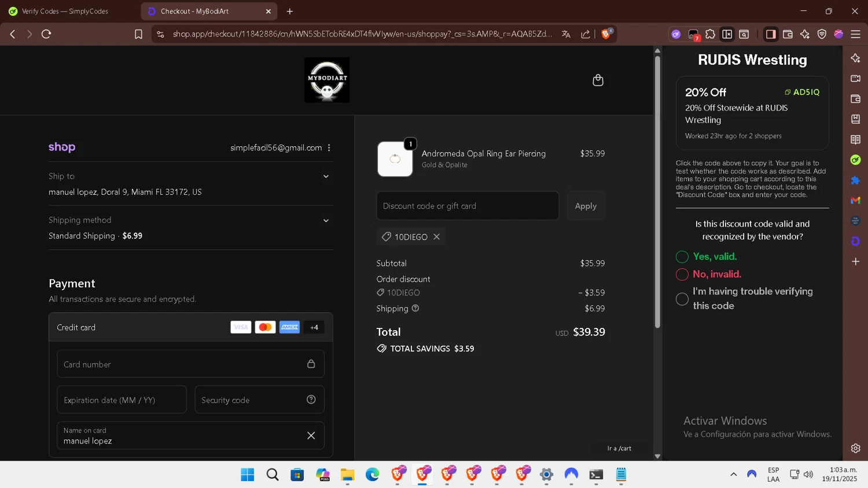This screenshot has width=868, height=488.
Task: Copy the AD5IQ coupon code
Action: 802,92
